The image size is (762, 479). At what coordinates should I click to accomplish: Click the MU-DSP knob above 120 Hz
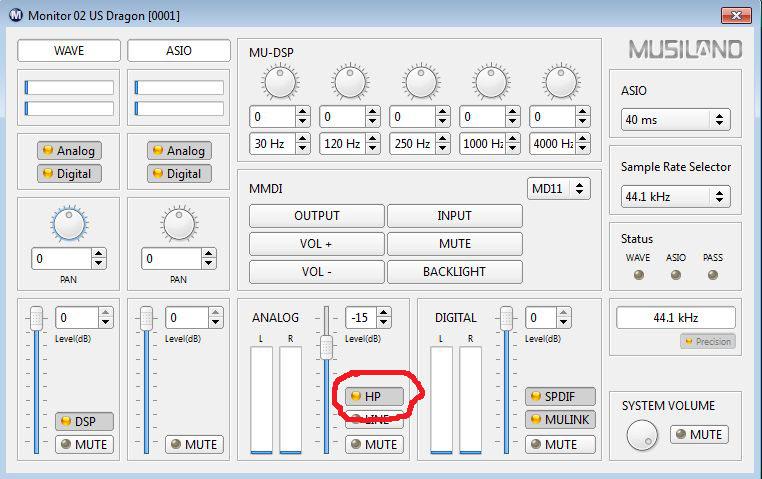350,82
